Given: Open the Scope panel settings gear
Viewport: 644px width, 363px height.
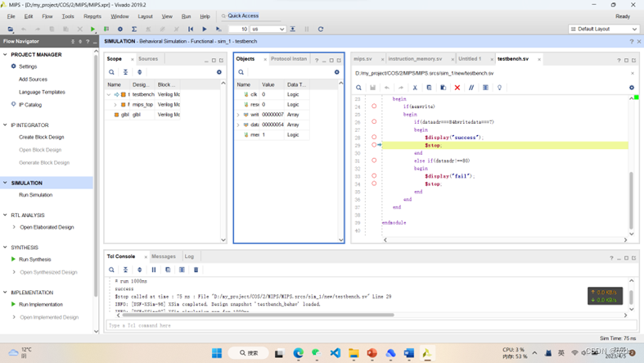Looking at the screenshot, I should click(x=219, y=72).
